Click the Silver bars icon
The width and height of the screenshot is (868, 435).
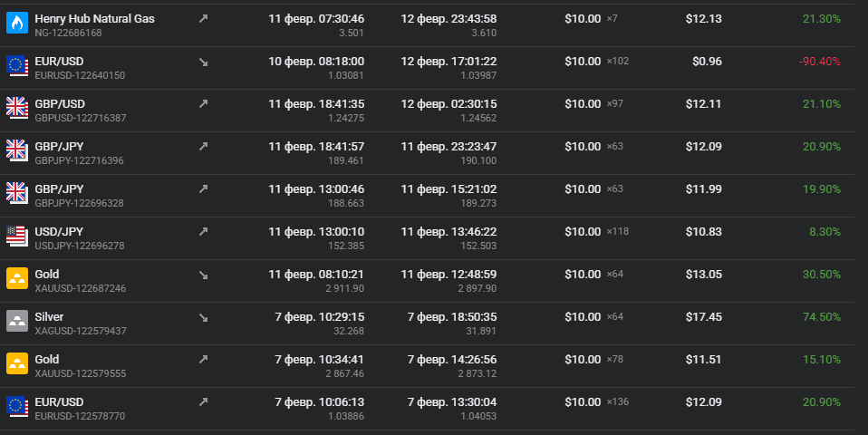[x=17, y=322]
